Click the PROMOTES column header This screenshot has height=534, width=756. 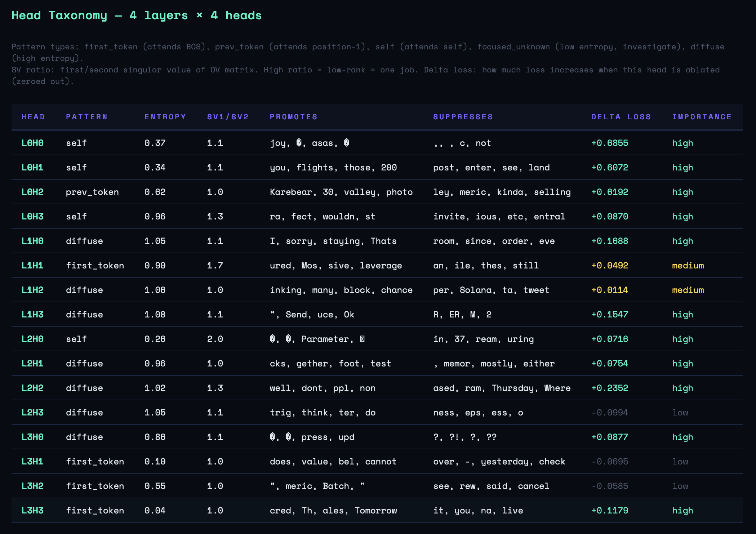pyautogui.click(x=293, y=117)
